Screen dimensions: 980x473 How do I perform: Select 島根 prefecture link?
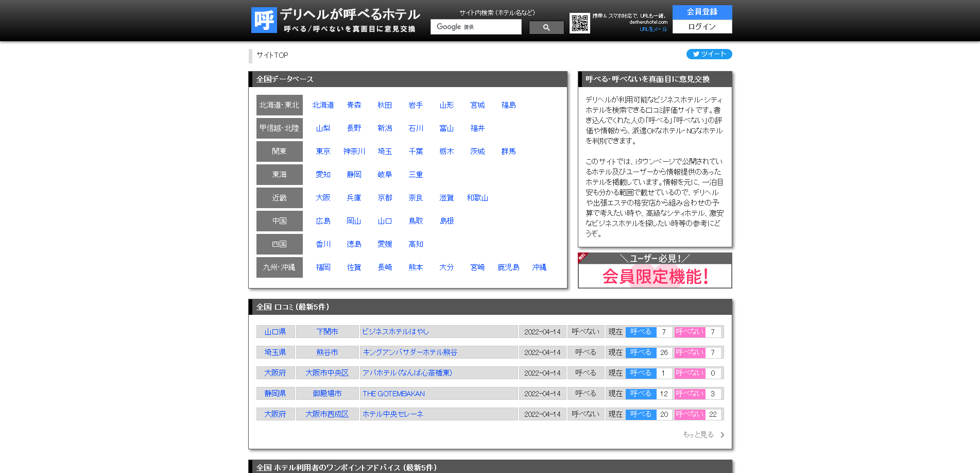(446, 221)
